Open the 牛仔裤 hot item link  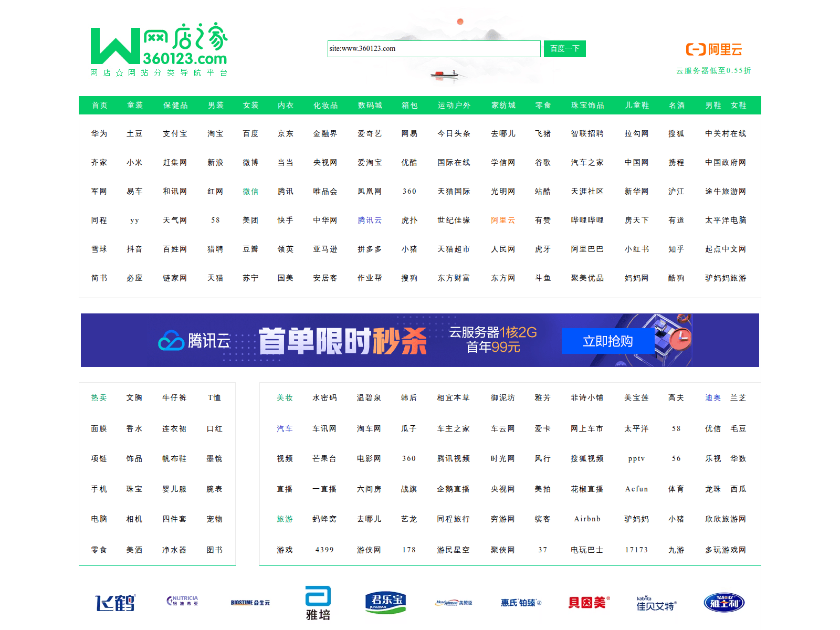pyautogui.click(x=174, y=397)
